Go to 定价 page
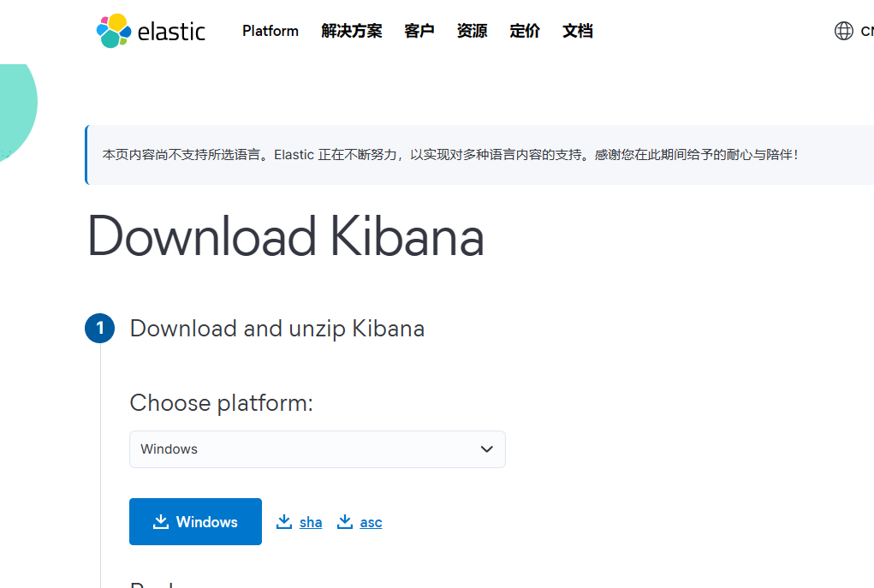This screenshot has width=874, height=588. coord(525,31)
